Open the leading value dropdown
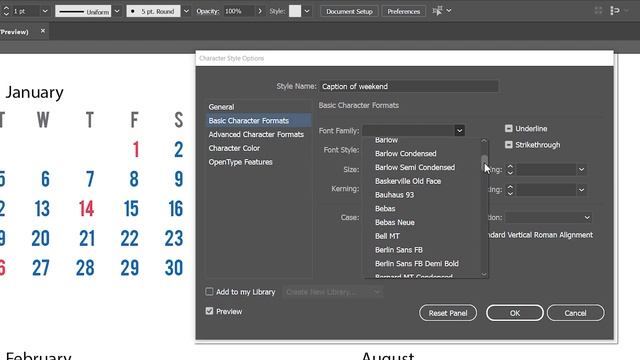The width and height of the screenshot is (640, 360). coord(581,169)
